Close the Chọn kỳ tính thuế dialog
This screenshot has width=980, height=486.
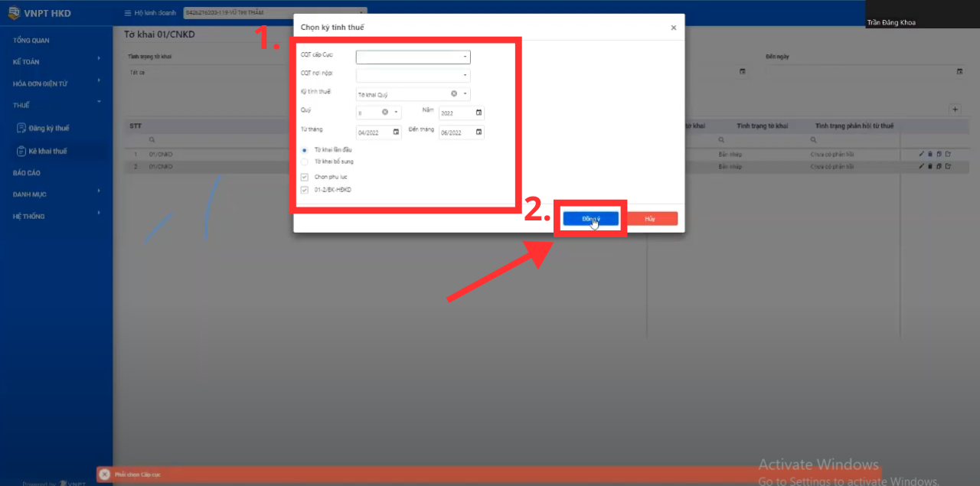tap(673, 28)
